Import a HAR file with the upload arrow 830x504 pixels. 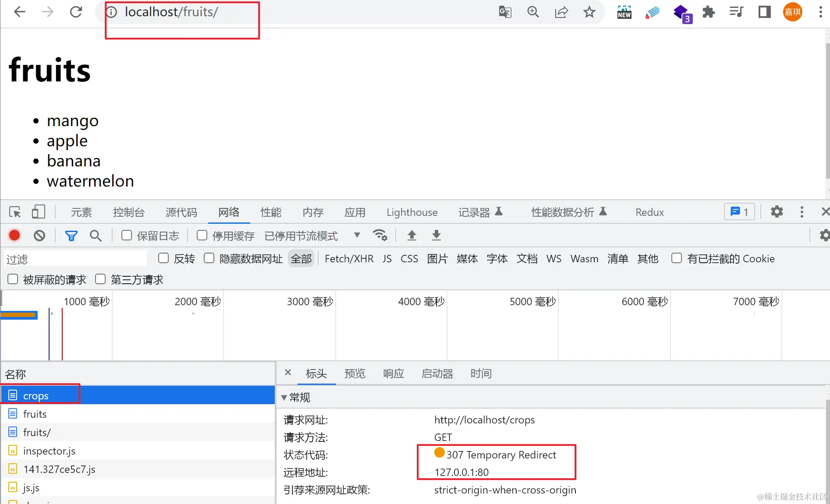coord(411,235)
